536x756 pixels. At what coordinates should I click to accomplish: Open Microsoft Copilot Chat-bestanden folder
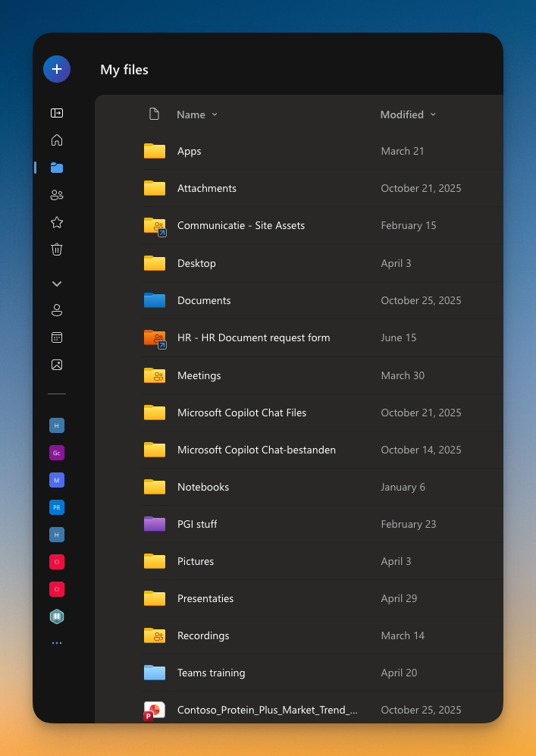tap(256, 450)
